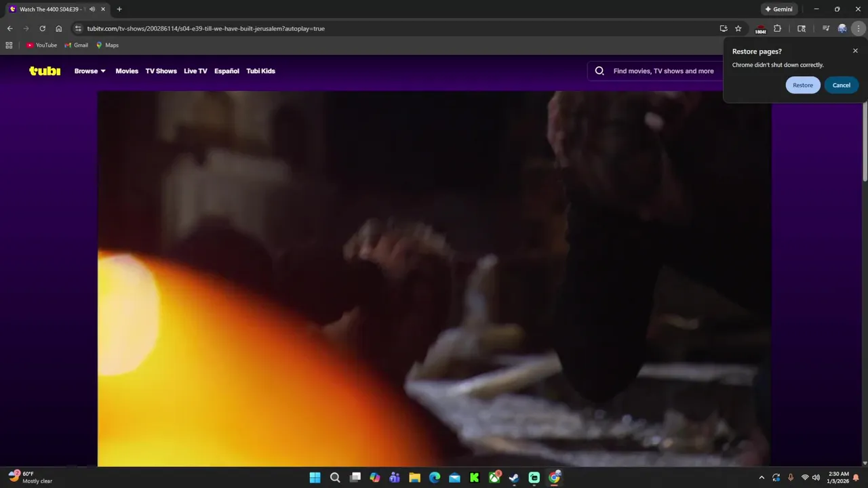This screenshot has height=488, width=868.
Task: Open the teal app icon next to Steam
Action: coord(534,477)
